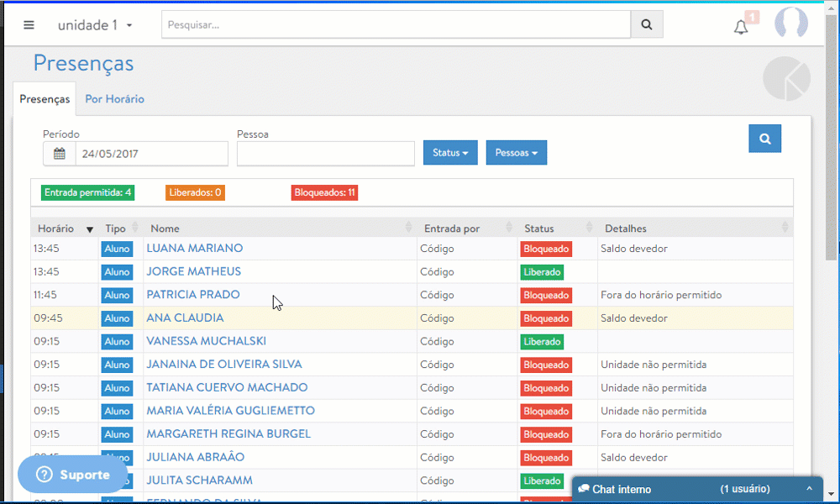Open the calendar icon for Período
The width and height of the screenshot is (840, 504).
point(60,154)
